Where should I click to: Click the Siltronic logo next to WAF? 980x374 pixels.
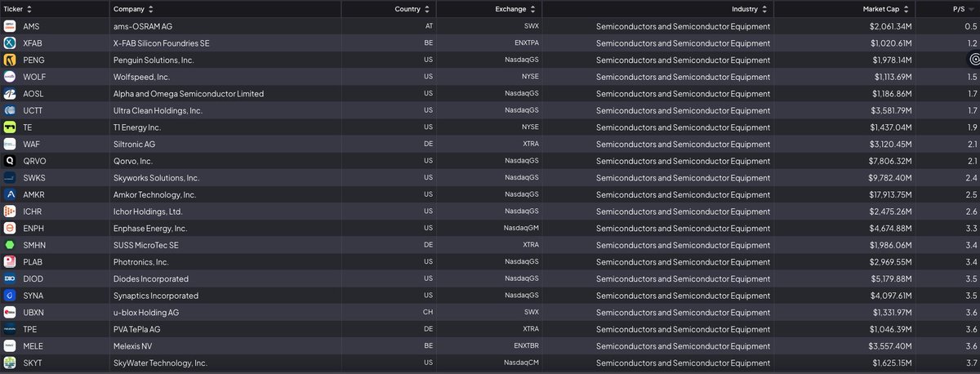[10, 144]
